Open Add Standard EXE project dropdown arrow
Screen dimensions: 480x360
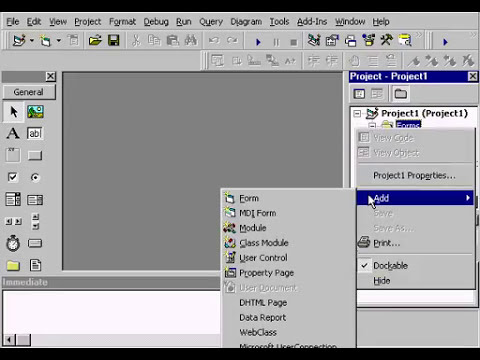[x=32, y=41]
